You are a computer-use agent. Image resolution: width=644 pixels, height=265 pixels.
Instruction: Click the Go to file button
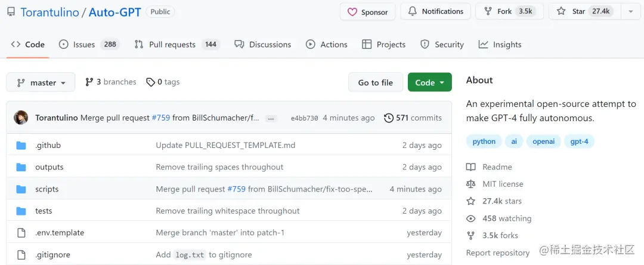point(376,82)
